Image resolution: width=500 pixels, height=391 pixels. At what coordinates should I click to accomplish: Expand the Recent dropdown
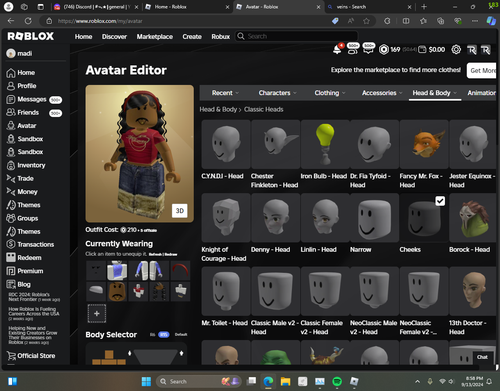225,93
